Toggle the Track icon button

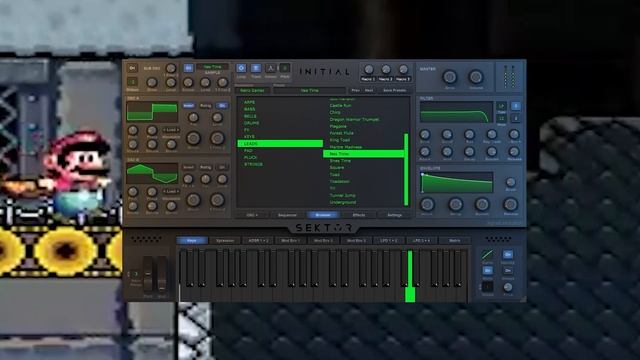click(x=256, y=68)
